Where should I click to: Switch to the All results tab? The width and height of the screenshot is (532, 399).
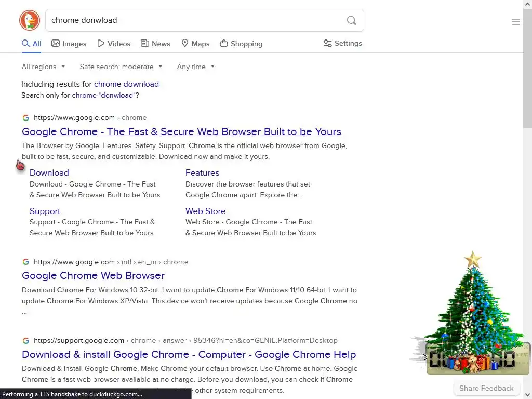(x=31, y=44)
